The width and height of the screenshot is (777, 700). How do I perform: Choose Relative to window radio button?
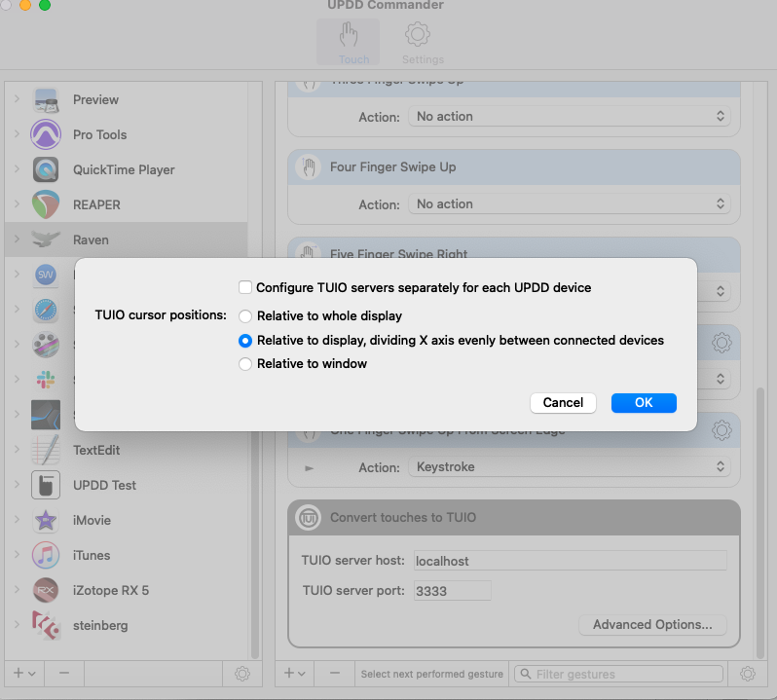coord(245,364)
